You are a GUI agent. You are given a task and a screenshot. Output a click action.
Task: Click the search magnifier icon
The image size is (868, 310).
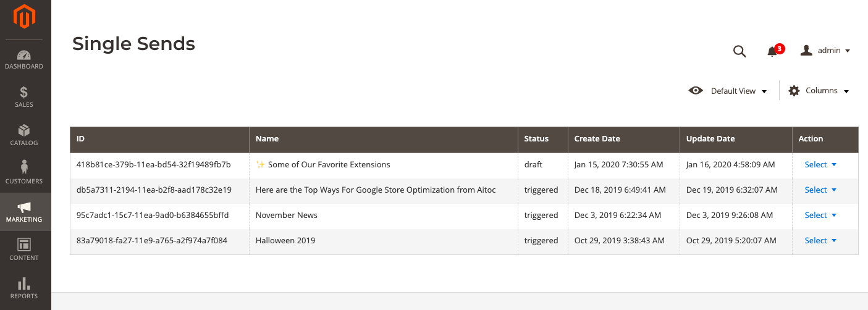pos(739,51)
